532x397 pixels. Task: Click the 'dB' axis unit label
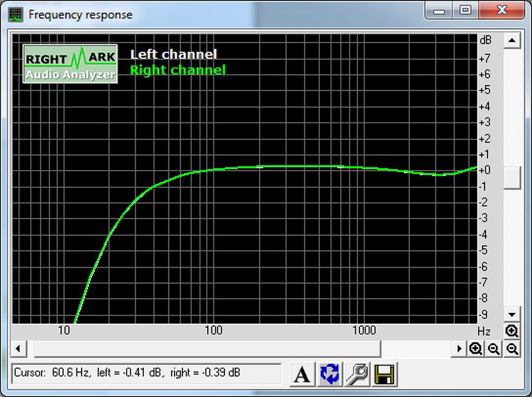pyautogui.click(x=485, y=40)
